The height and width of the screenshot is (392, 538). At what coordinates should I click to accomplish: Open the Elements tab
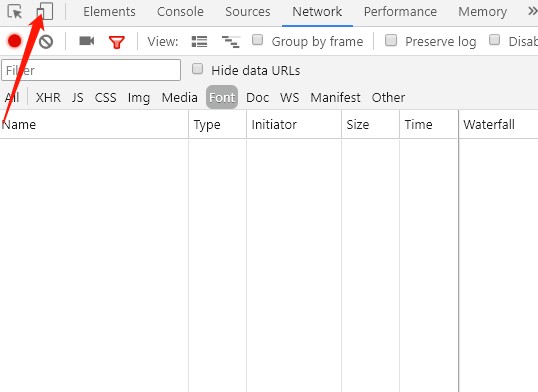pyautogui.click(x=109, y=12)
